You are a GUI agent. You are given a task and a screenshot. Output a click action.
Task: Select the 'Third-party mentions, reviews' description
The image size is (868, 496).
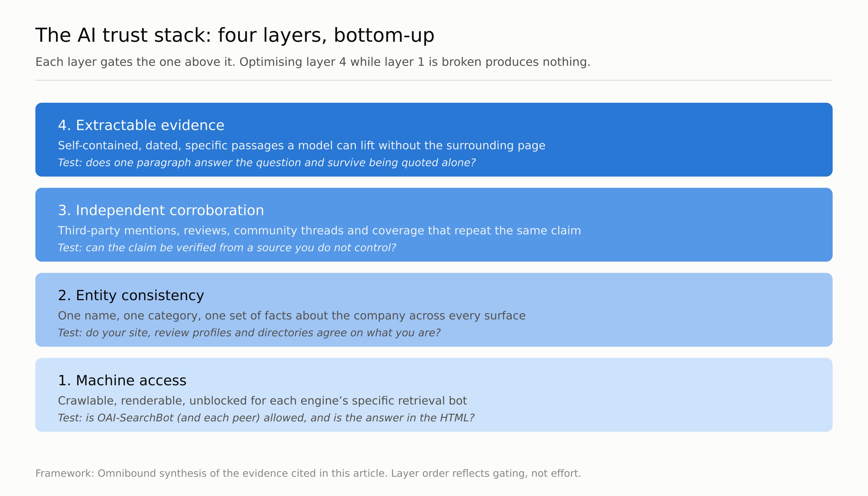(x=319, y=231)
